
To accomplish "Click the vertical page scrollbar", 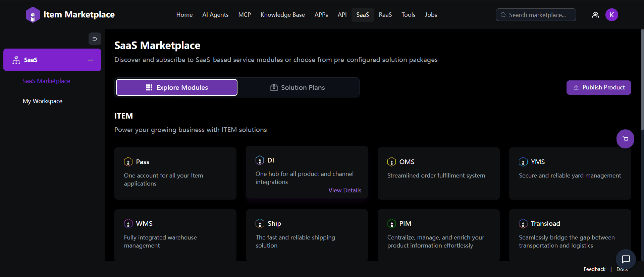I will (642, 79).
